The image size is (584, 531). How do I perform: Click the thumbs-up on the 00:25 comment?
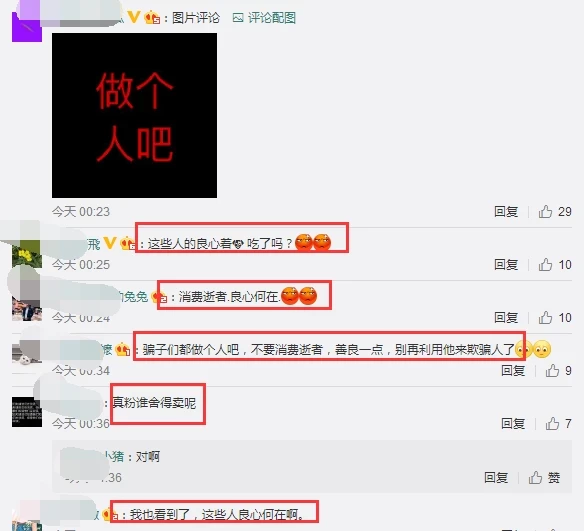coord(545,265)
